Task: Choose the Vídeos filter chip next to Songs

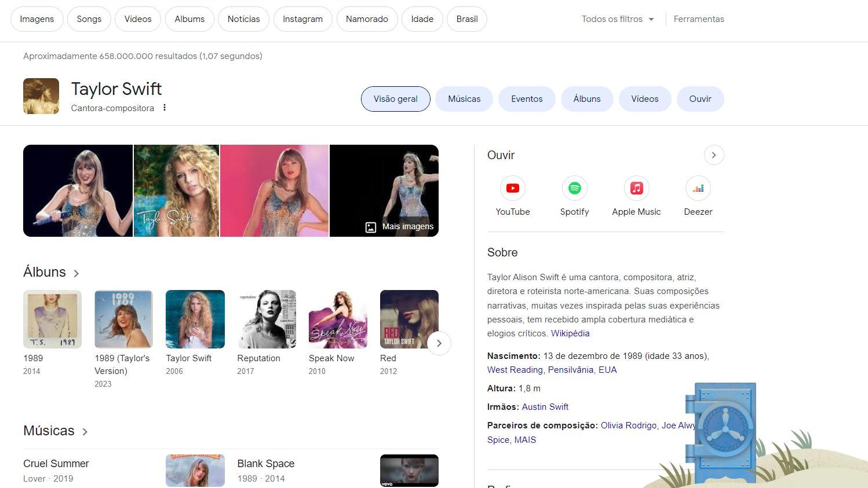Action: 138,19
